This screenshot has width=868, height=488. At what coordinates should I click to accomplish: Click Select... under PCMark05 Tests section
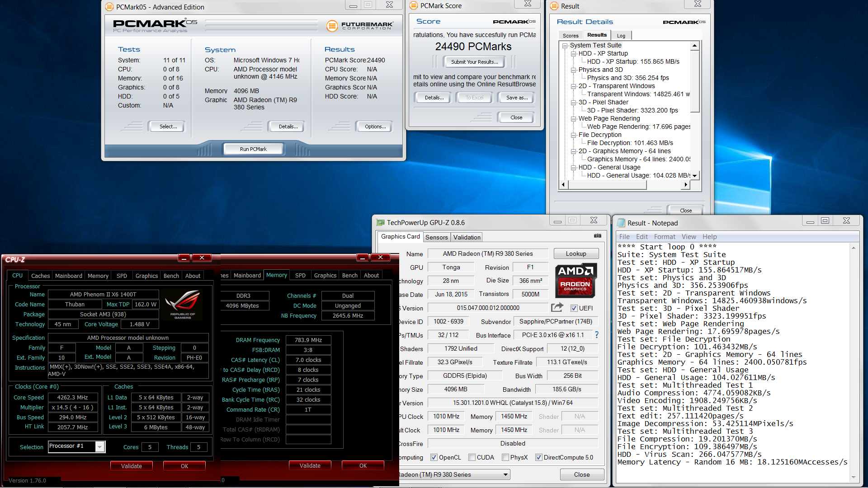pyautogui.click(x=168, y=127)
